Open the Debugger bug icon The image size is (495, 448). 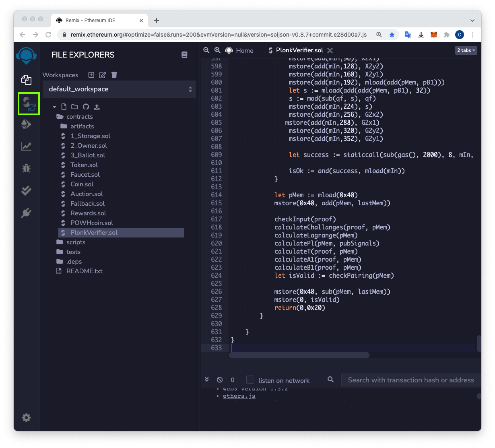(26, 168)
